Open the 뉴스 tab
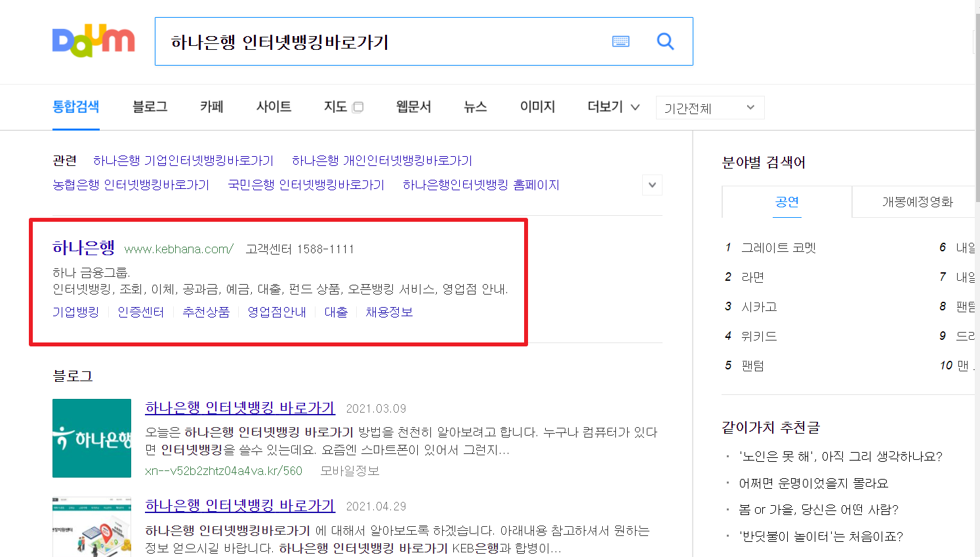Image resolution: width=980 pixels, height=557 pixels. pyautogui.click(x=476, y=106)
